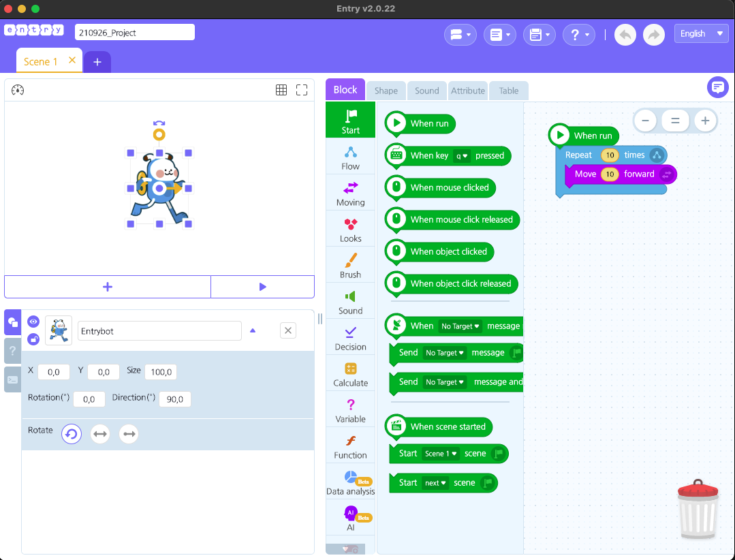Zoom in the block workspace
The width and height of the screenshot is (735, 560).
(x=705, y=121)
